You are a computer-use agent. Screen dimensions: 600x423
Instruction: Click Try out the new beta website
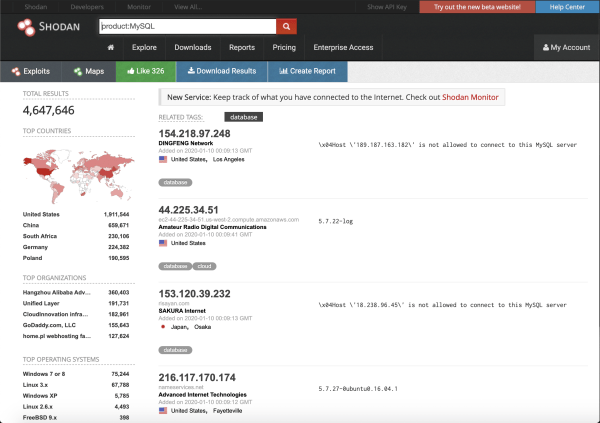pyautogui.click(x=477, y=7)
